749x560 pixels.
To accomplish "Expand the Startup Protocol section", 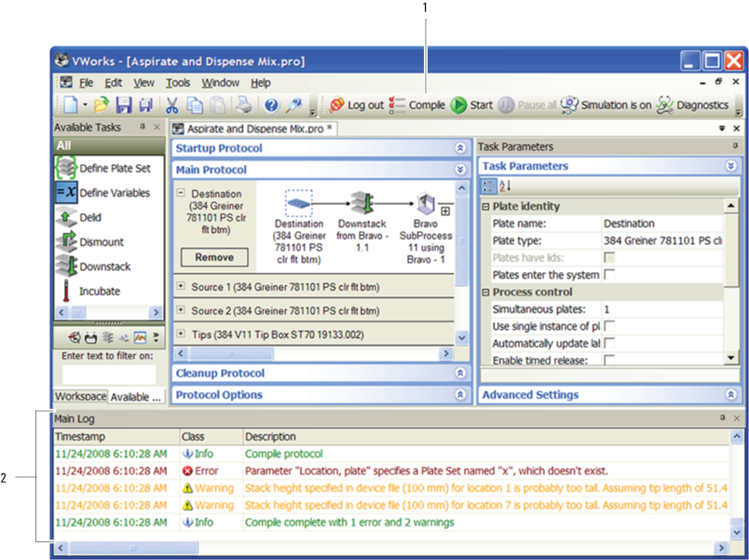I will [459, 148].
